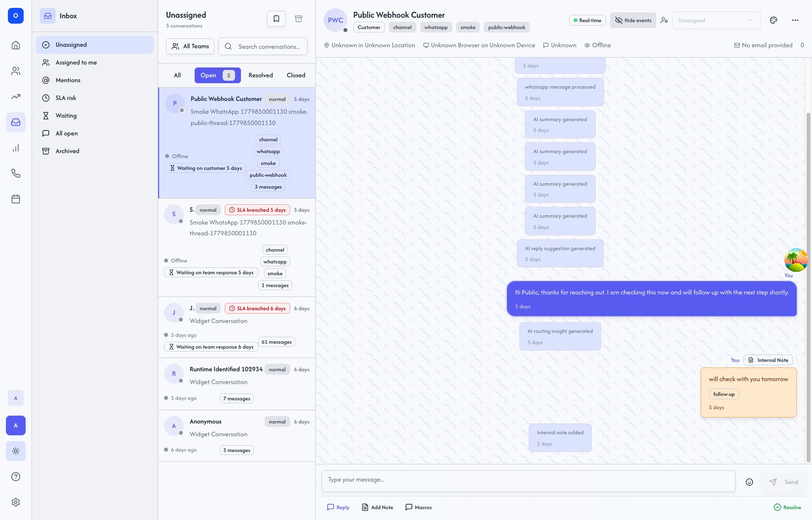Open the phone calls icon in sidebar

[x=16, y=173]
